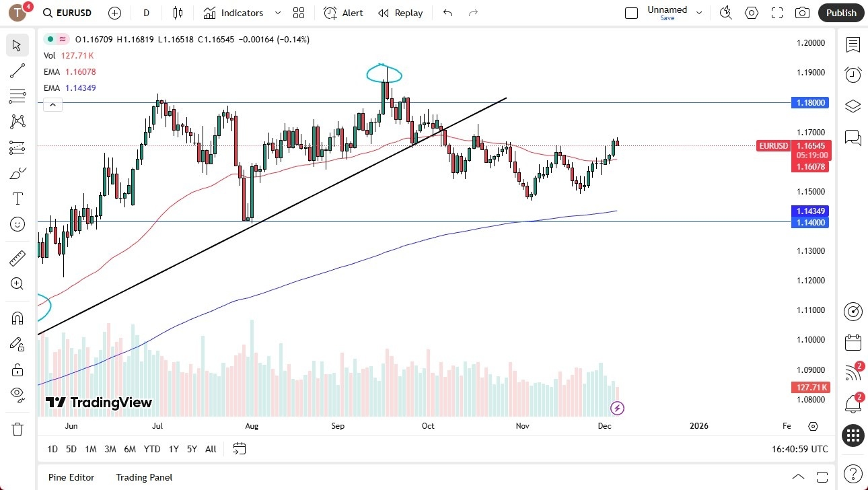Expand the Indicator templates dropdown arrow

point(277,13)
